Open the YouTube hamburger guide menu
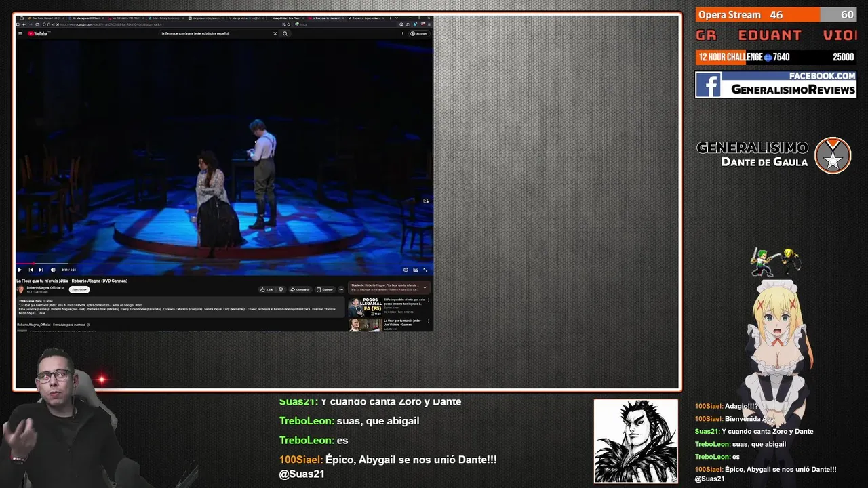The height and width of the screenshot is (488, 868). pyautogui.click(x=20, y=34)
